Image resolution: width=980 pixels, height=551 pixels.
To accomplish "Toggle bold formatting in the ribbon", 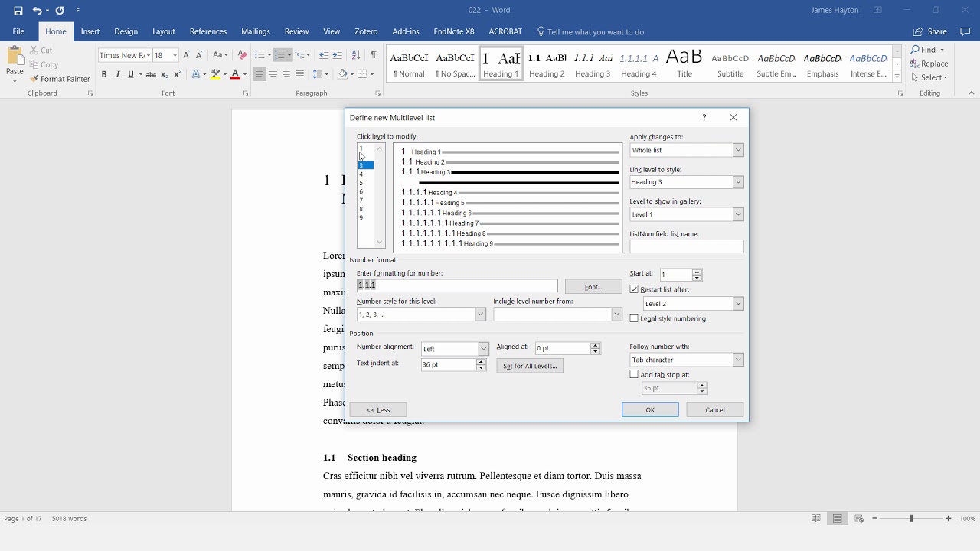I will tap(104, 74).
